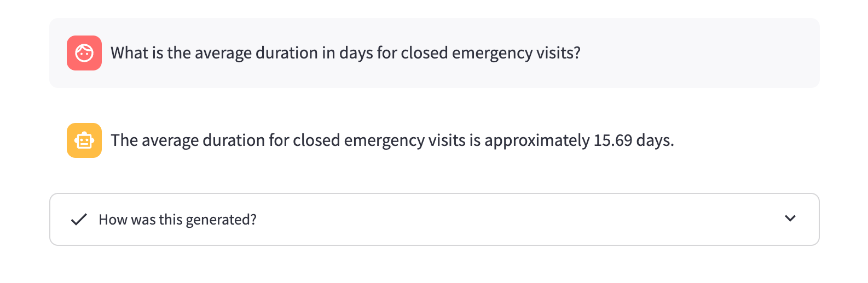Click the assistant's average duration answer
Screen dimensions: 868x283
392,140
